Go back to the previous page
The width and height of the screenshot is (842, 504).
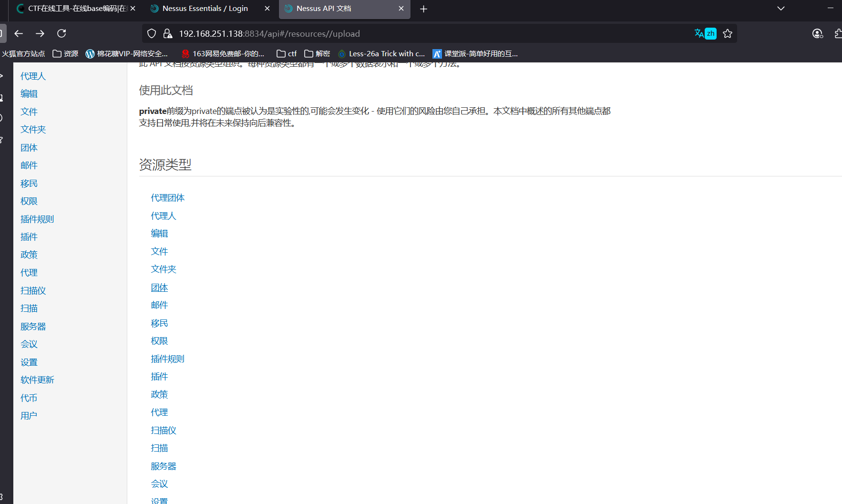[19, 33]
